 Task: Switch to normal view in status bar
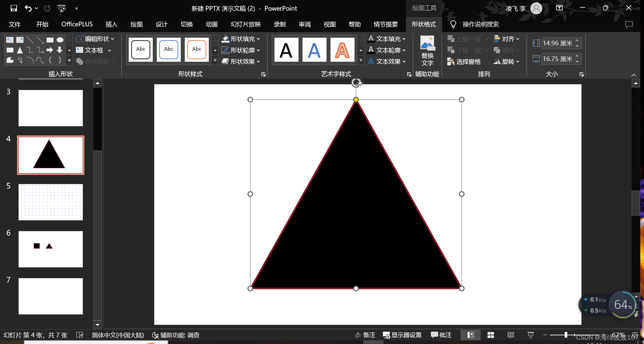471,335
